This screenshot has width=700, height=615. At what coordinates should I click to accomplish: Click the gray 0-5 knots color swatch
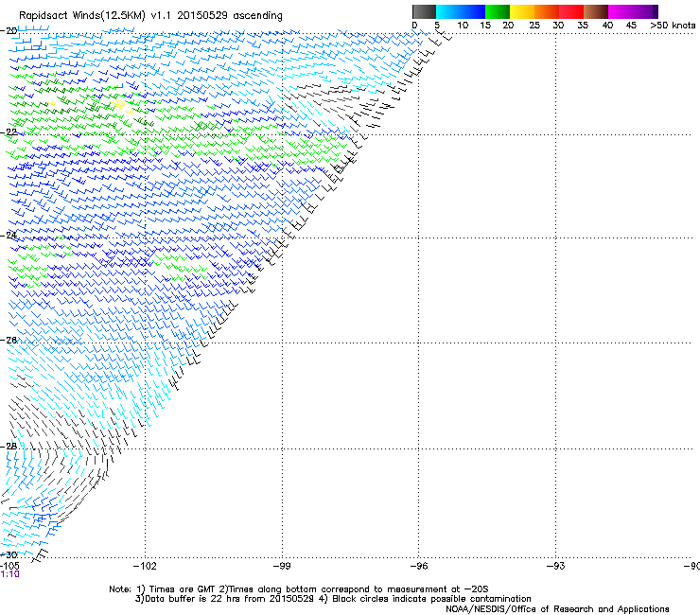[x=424, y=11]
